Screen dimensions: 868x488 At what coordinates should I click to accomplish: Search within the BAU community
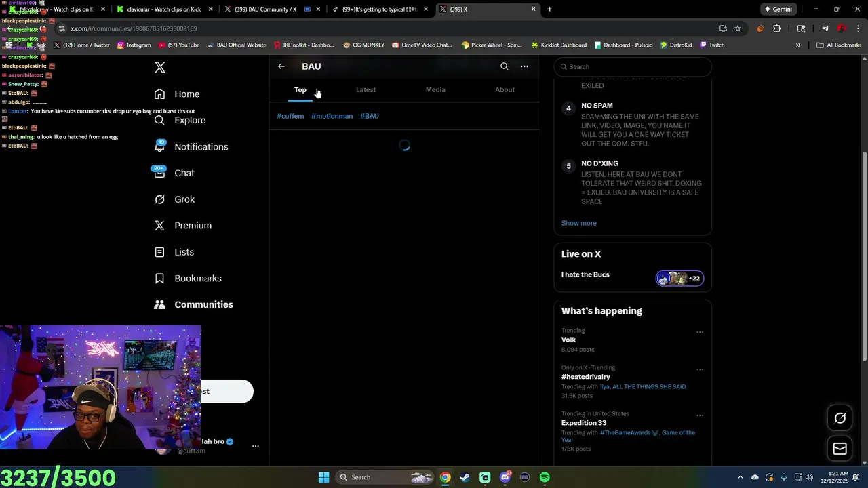[504, 66]
